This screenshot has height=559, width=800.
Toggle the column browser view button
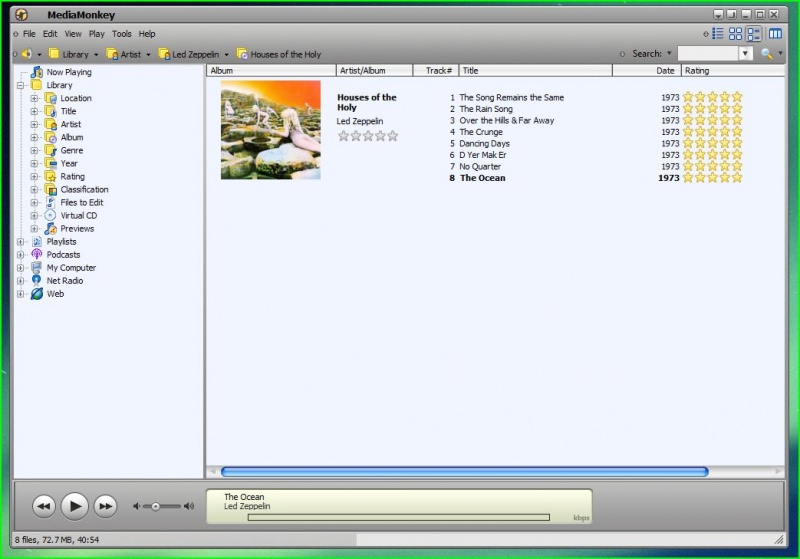click(x=775, y=34)
